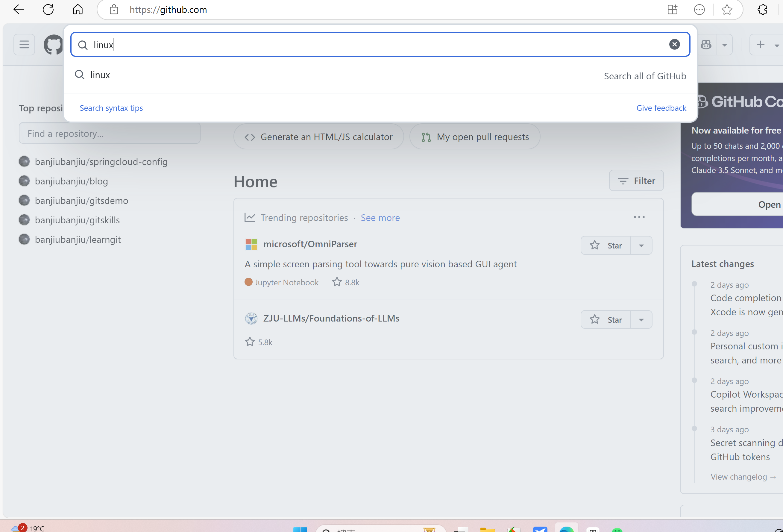The image size is (783, 532).
Task: Open trending card three-dot menu
Action: (639, 217)
